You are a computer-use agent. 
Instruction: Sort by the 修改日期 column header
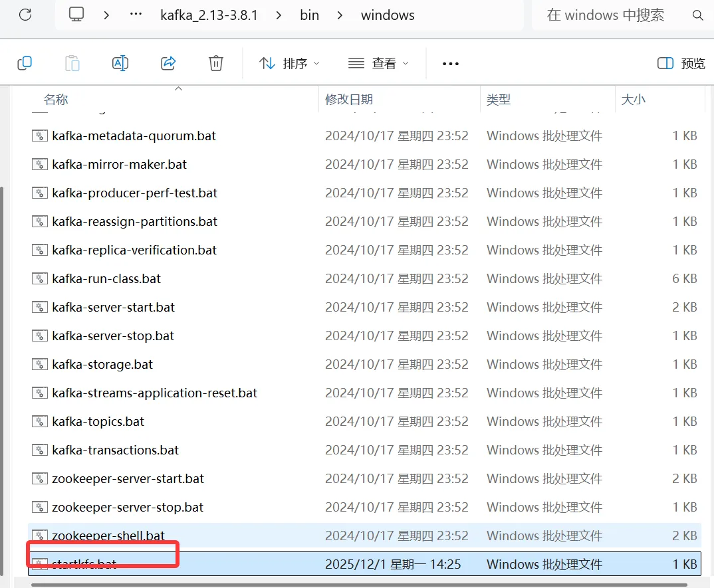(x=349, y=99)
